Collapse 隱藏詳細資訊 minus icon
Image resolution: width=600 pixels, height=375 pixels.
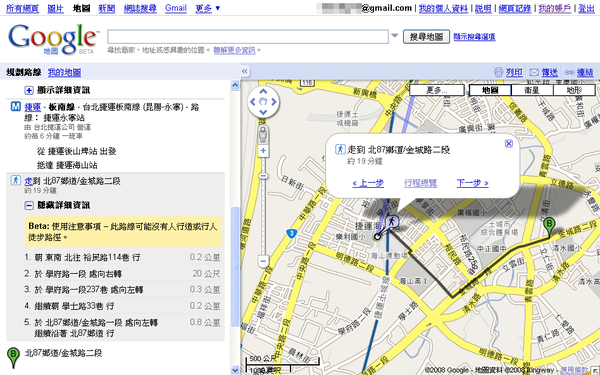(29, 205)
